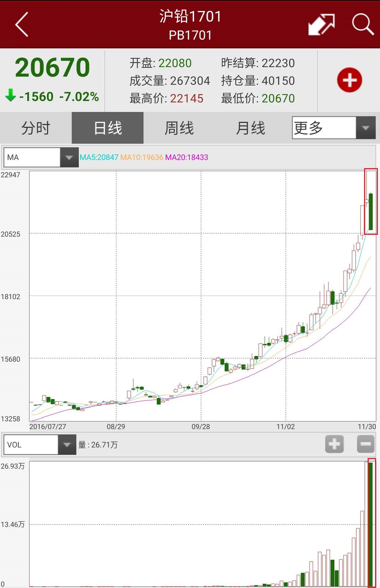Screen dimensions: 380x588
Task: Tap the MA10:19636 label
Action: [x=142, y=158]
